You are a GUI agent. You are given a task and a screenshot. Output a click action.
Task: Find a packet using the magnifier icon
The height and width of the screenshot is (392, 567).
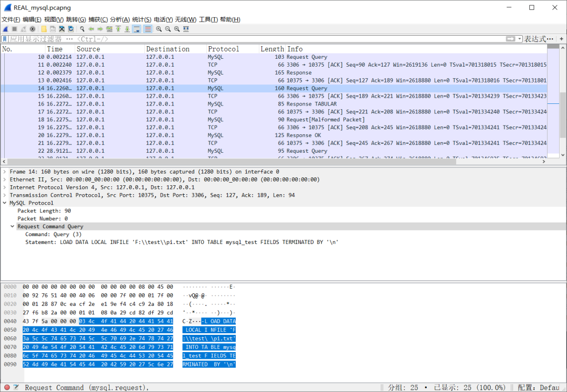pos(82,29)
